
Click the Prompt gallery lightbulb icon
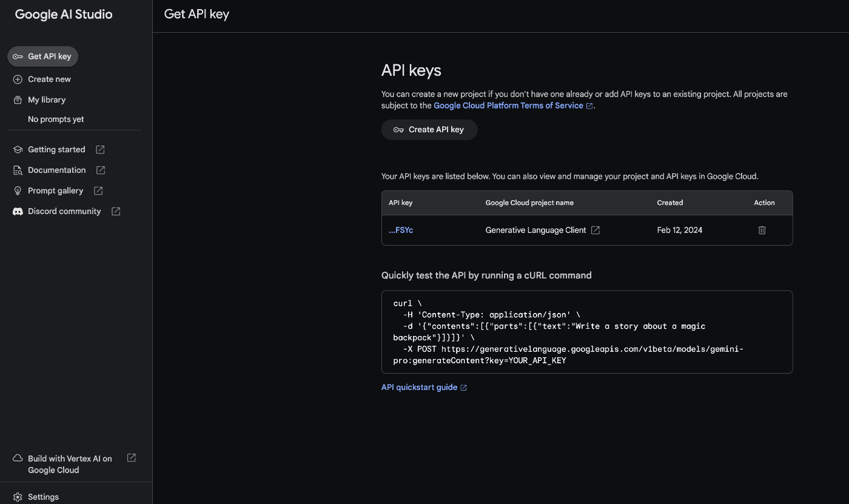point(18,191)
